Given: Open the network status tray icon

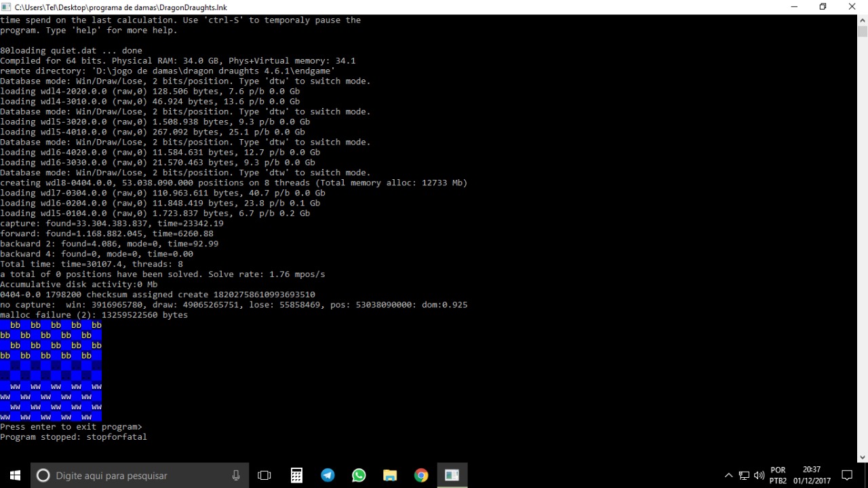Looking at the screenshot, I should [x=744, y=476].
